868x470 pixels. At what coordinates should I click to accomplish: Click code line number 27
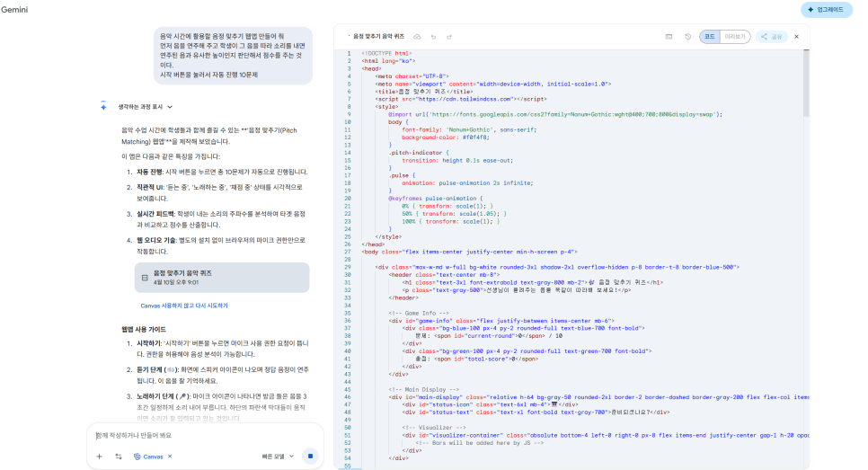click(349, 252)
